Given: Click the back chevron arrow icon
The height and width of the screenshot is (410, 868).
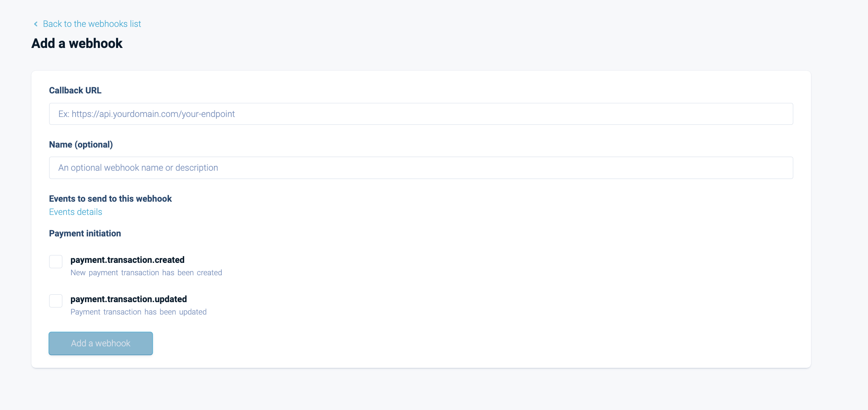Looking at the screenshot, I should coord(36,24).
